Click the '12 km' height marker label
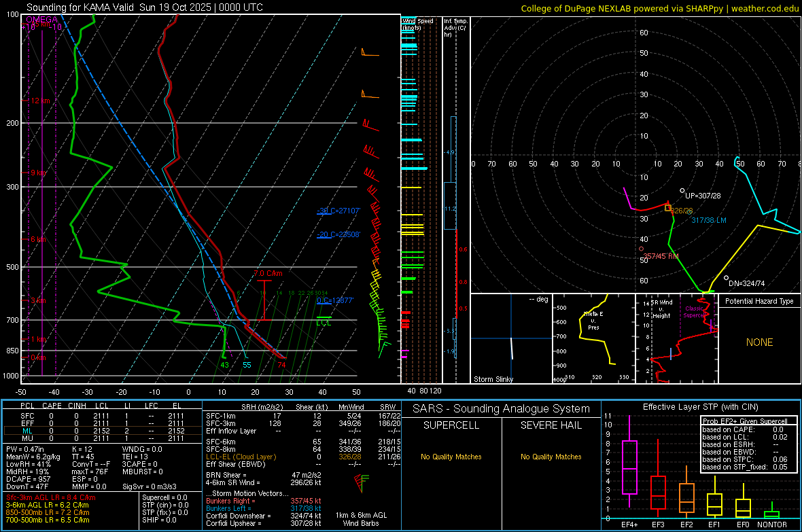The image size is (802, 532). tap(40, 101)
